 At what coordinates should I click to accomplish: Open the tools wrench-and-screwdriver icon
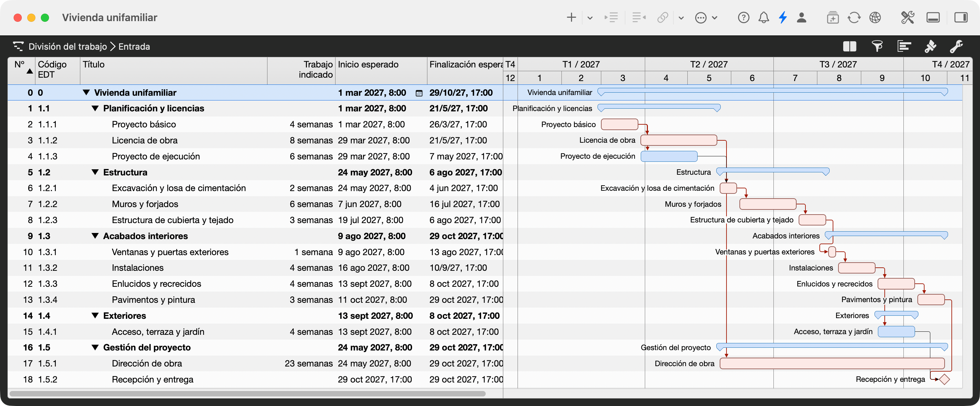coord(907,17)
